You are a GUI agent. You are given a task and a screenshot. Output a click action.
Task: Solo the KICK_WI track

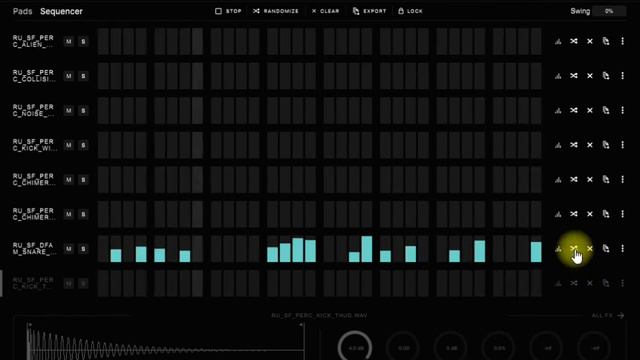pyautogui.click(x=83, y=145)
